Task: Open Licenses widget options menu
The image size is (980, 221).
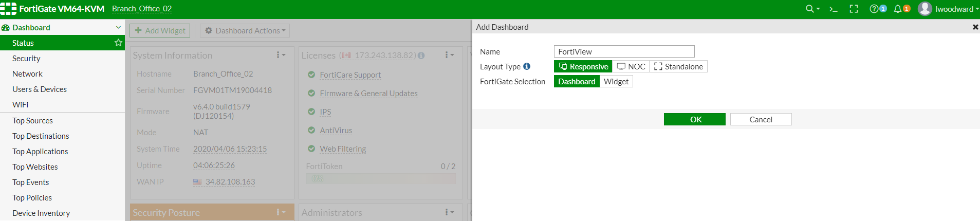Action: point(449,55)
